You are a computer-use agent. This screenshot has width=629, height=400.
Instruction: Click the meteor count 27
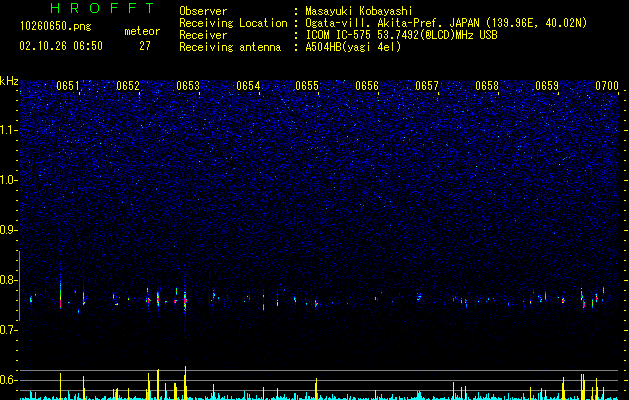click(x=145, y=46)
